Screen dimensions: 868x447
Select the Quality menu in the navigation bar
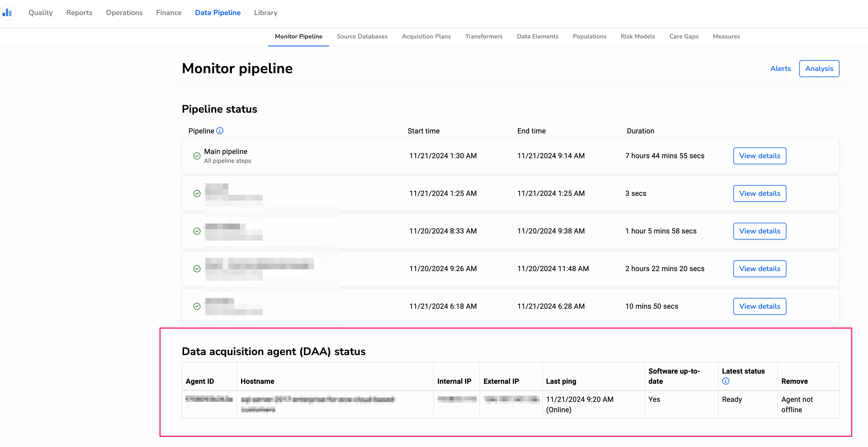pos(40,12)
